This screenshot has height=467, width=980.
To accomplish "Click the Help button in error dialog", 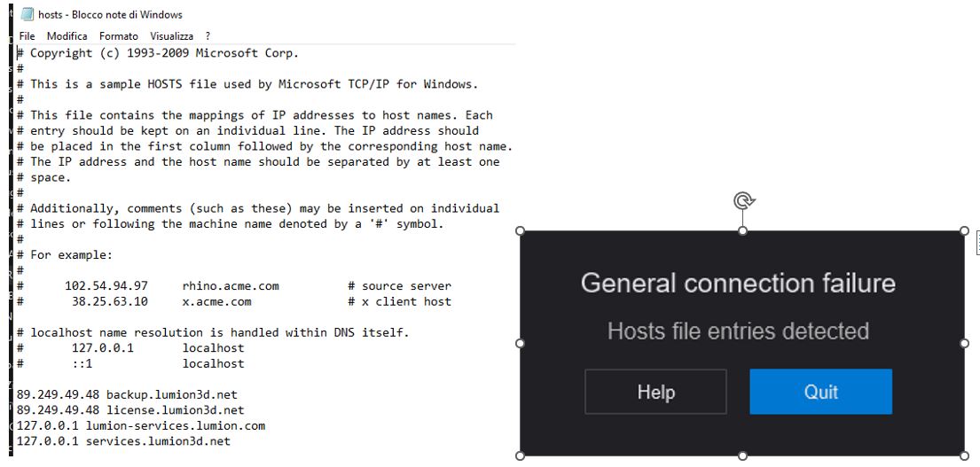I will click(655, 392).
